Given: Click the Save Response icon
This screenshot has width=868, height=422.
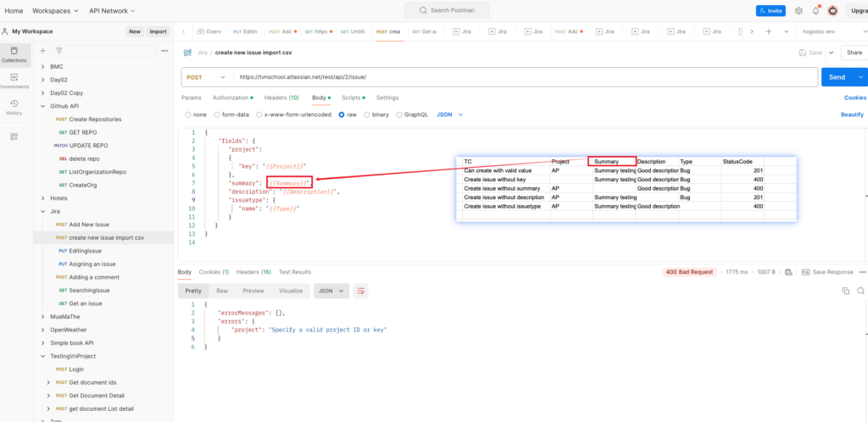Looking at the screenshot, I should pyautogui.click(x=805, y=272).
